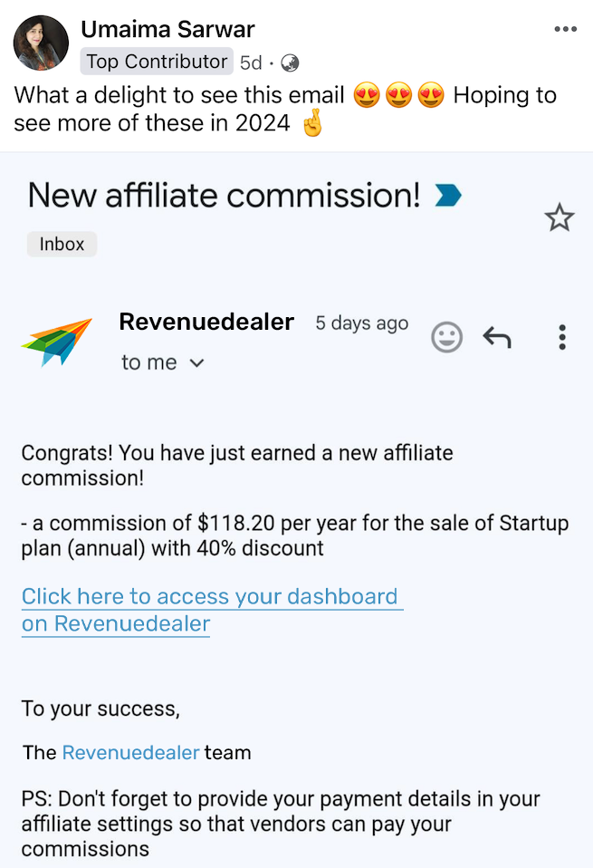Open Umaima Sarwar's profile picture

coord(42,43)
